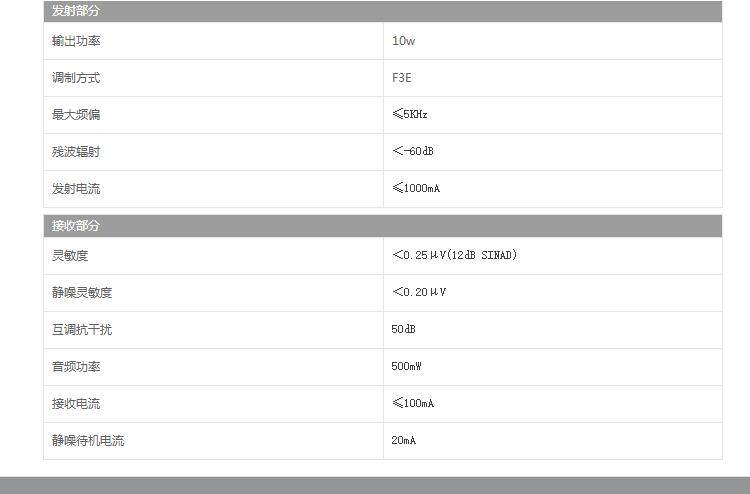The width and height of the screenshot is (750, 494).
Task: Select the 输出功率 label cell
Action: pos(76,41)
